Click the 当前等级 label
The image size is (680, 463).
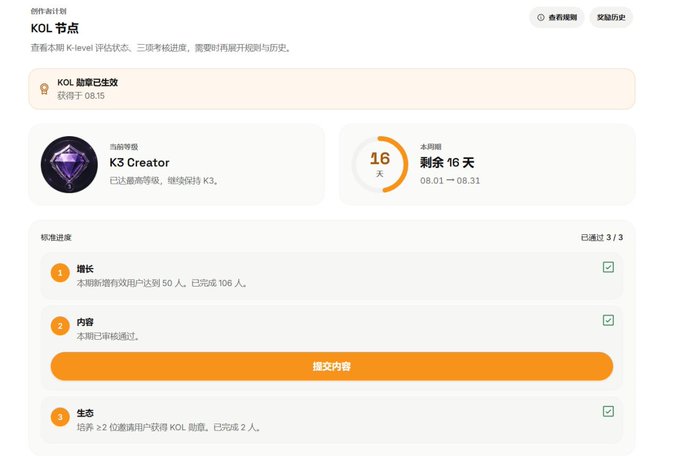click(124, 147)
